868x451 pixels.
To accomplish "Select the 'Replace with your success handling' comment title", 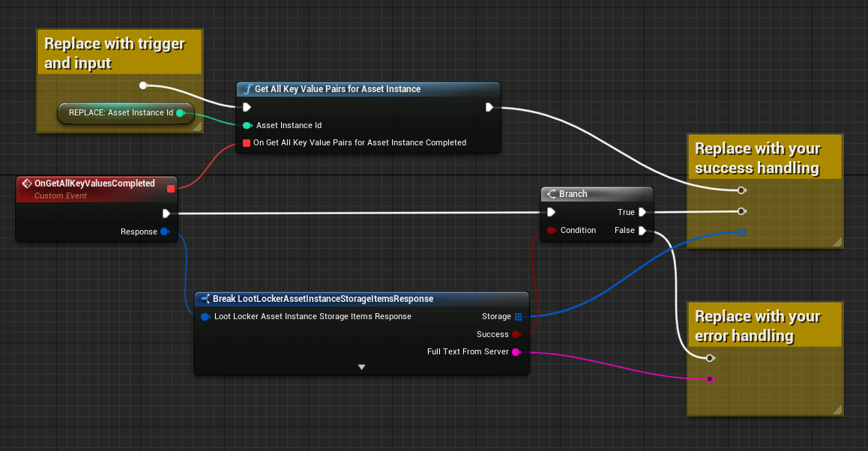I will pyautogui.click(x=757, y=158).
